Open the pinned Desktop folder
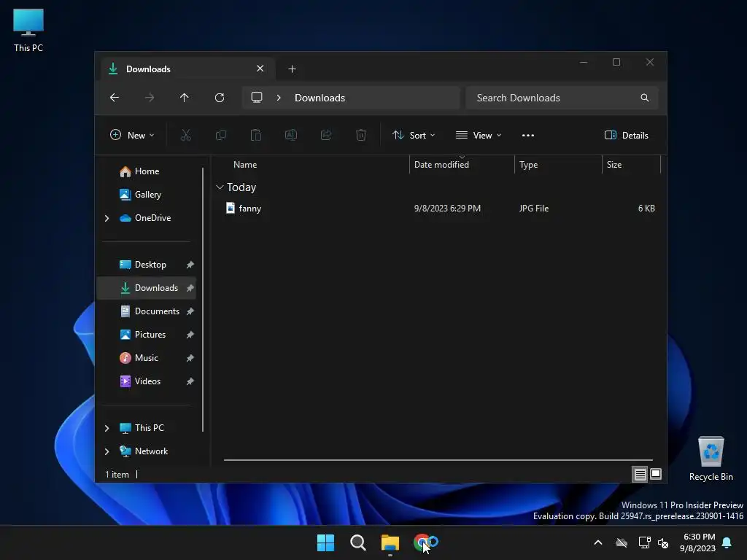 tap(150, 265)
